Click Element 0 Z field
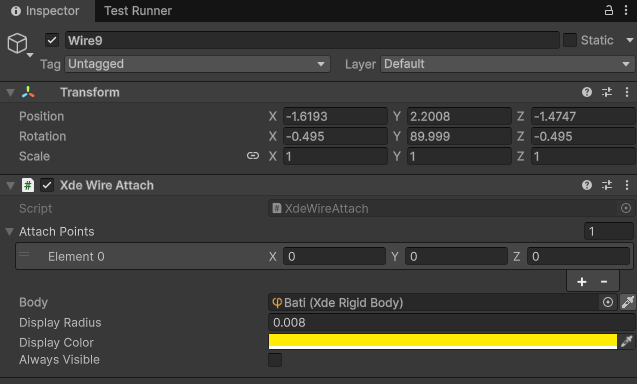637x384 pixels. [x=578, y=256]
